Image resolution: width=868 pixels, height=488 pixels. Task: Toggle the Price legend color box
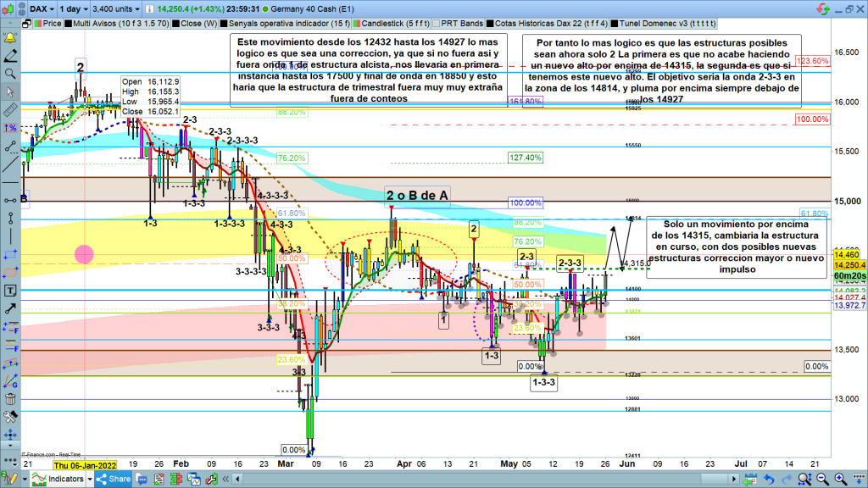point(36,24)
